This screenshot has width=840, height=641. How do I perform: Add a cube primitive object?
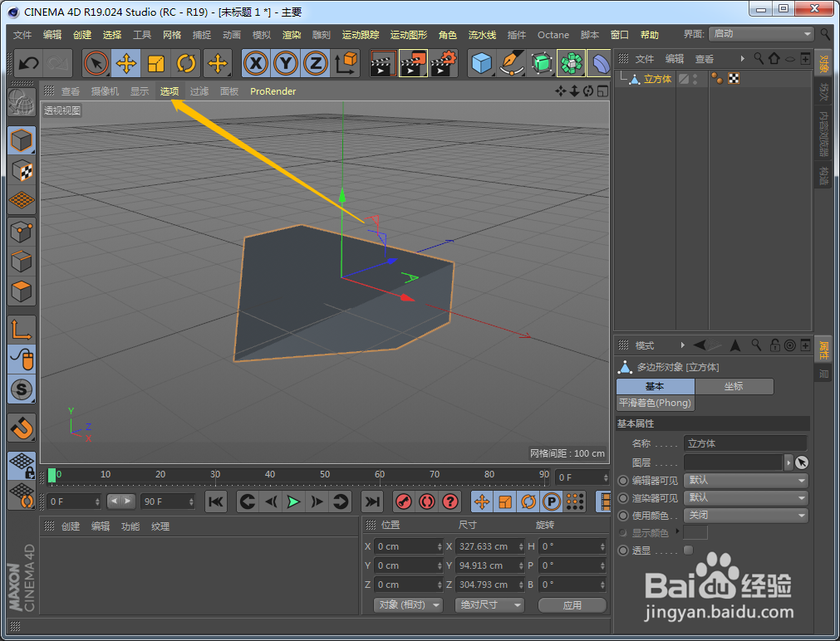pyautogui.click(x=482, y=64)
